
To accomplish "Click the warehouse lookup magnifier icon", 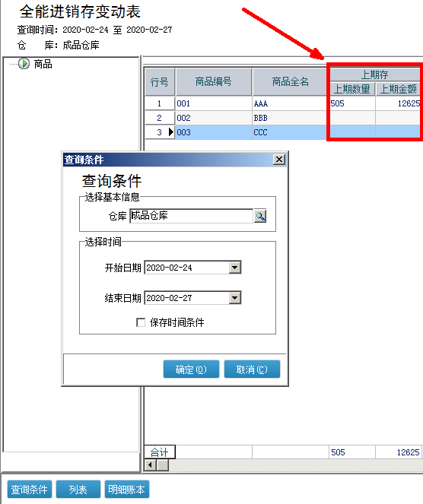I will pyautogui.click(x=260, y=216).
